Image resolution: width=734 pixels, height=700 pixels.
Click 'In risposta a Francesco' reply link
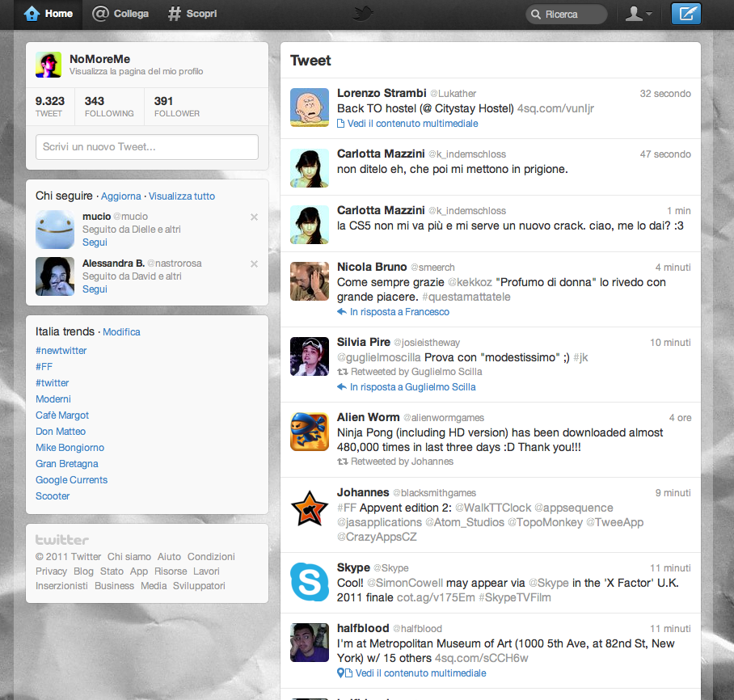pyautogui.click(x=399, y=312)
